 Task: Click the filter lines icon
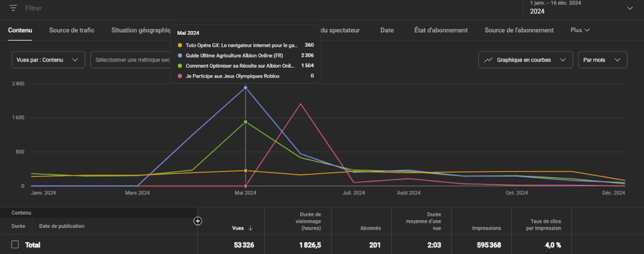coord(13,8)
